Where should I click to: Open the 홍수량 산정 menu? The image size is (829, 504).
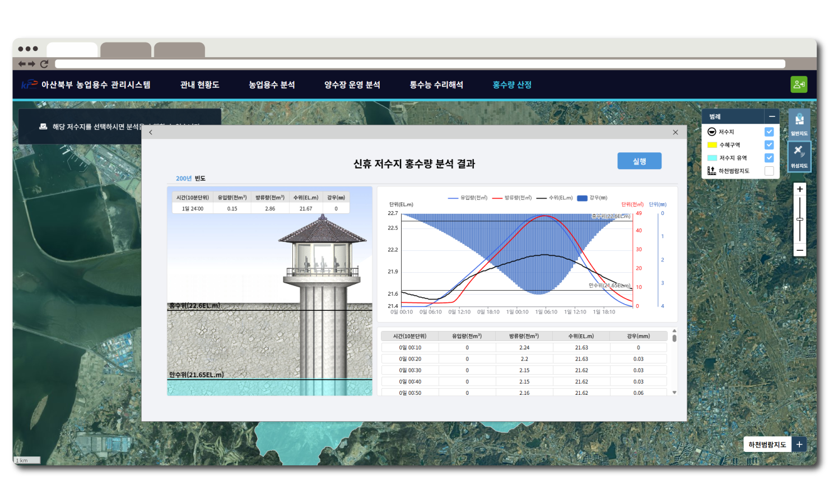[x=512, y=85]
